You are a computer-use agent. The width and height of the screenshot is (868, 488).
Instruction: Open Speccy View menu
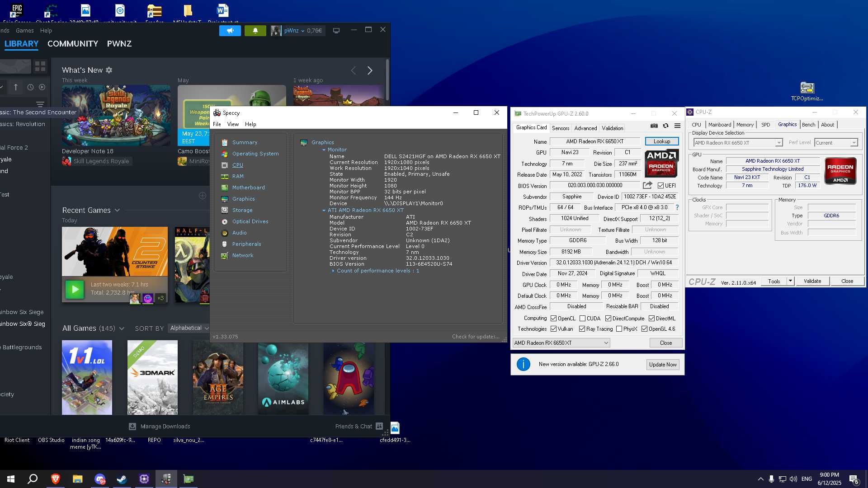[233, 124]
